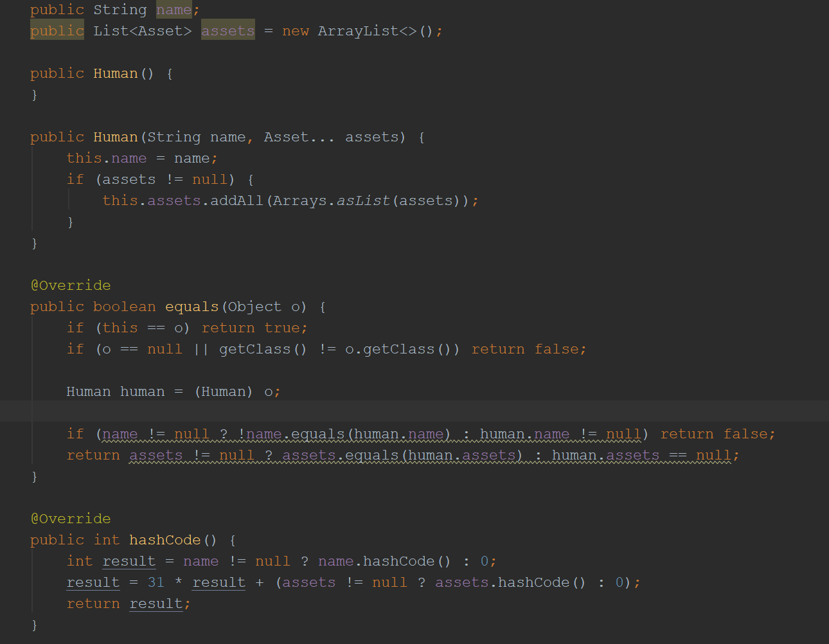Click 'List<Asset>' type in the assets declaration
The image size is (829, 644).
(x=142, y=31)
